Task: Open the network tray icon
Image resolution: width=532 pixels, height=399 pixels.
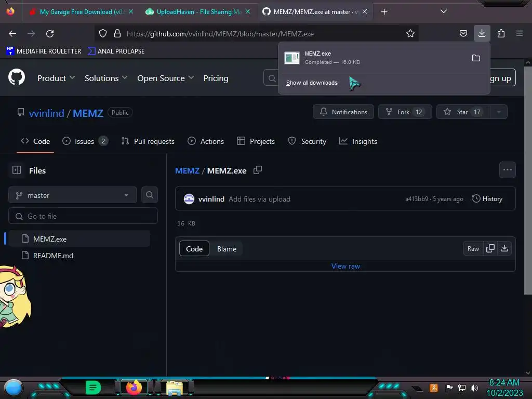Action: coord(462,388)
